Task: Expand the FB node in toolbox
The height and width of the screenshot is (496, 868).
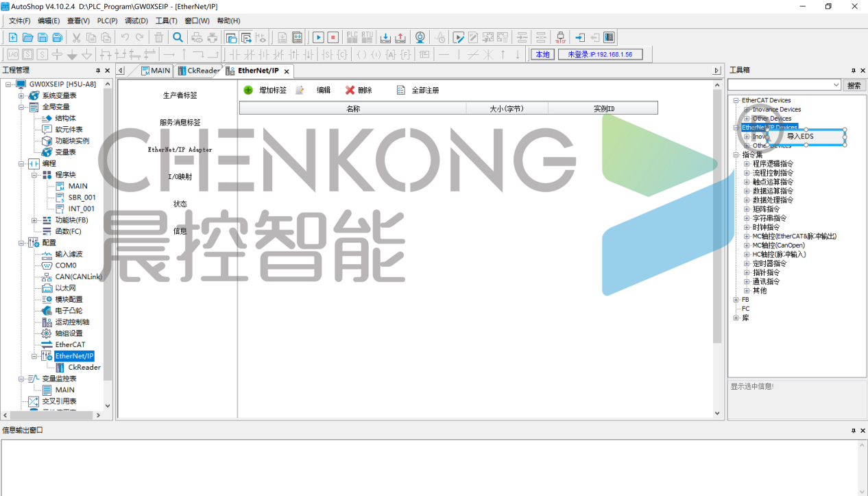Action: pyautogui.click(x=736, y=300)
